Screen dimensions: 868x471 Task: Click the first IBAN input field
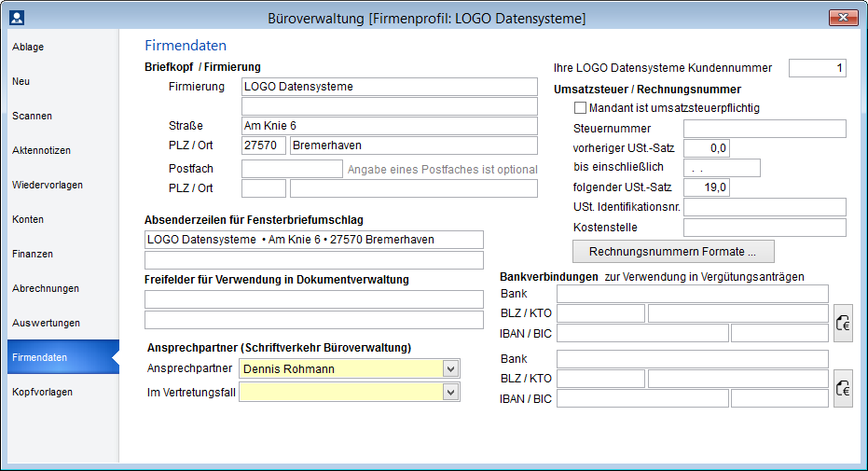642,333
